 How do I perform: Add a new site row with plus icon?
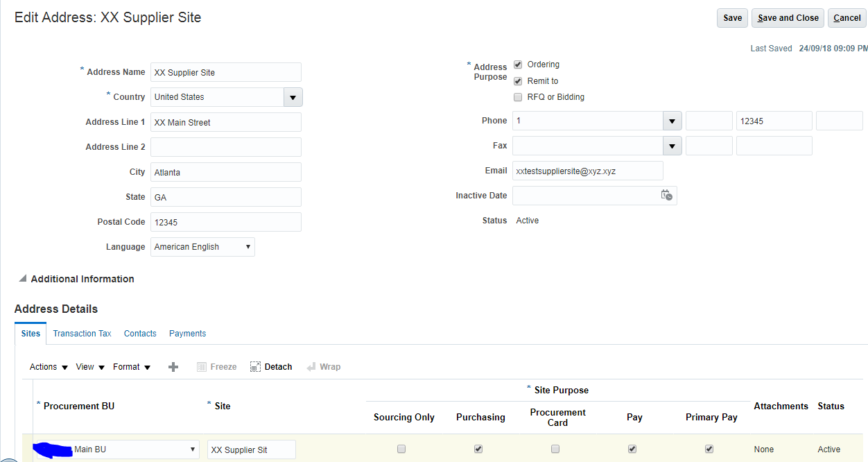tap(173, 366)
